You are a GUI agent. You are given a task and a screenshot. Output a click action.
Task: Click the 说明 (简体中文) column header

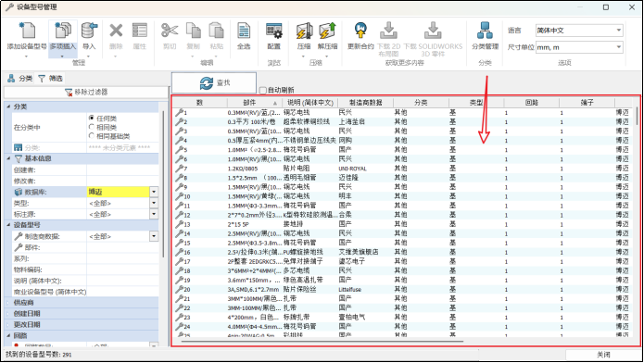(x=310, y=103)
